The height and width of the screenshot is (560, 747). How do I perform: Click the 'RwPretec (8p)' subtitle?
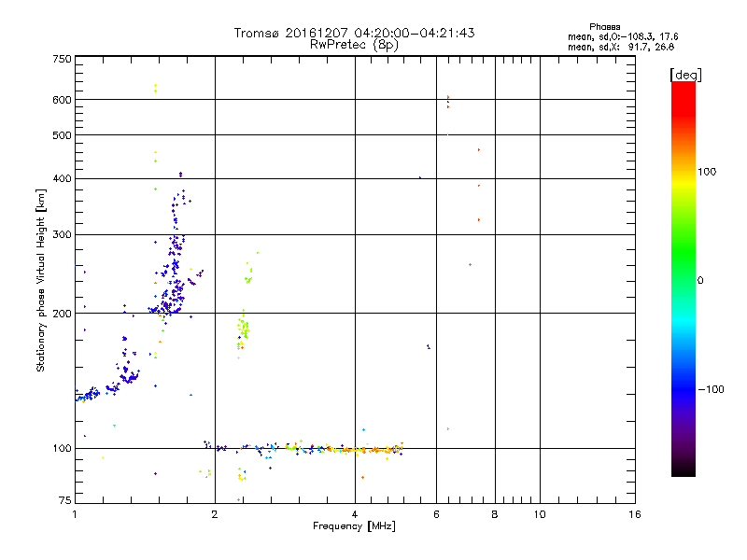pos(354,45)
